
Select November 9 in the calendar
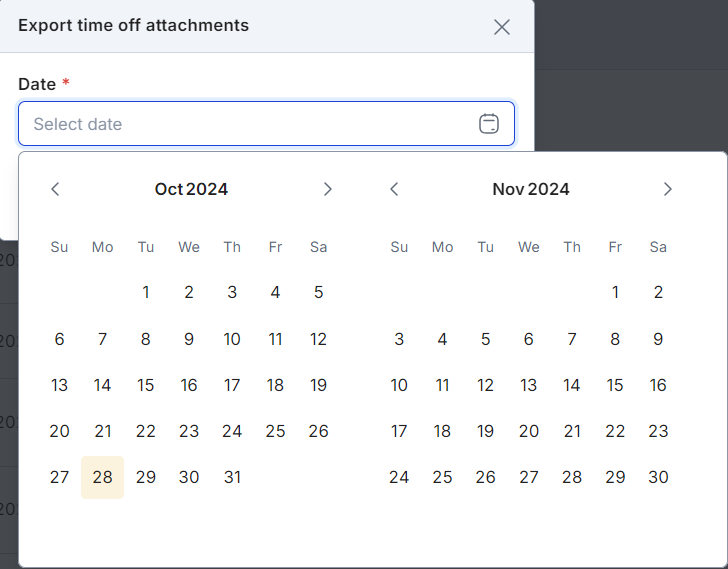click(x=658, y=339)
